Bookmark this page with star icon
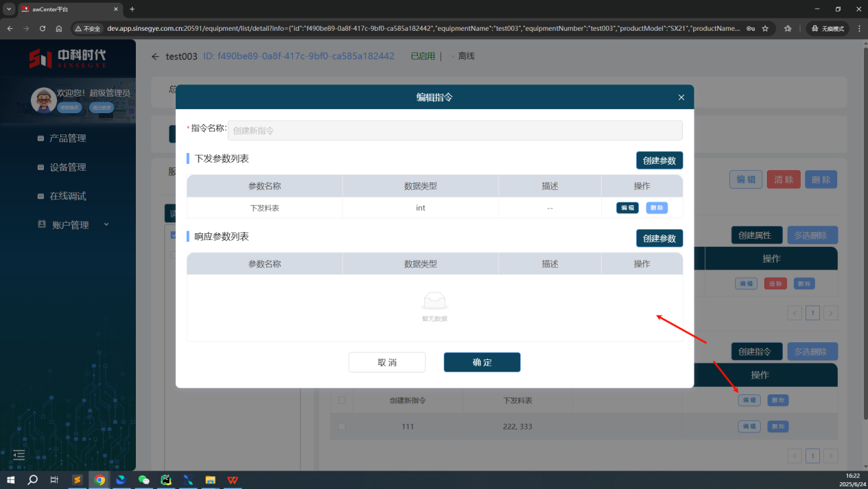This screenshot has height=489, width=868. tap(765, 29)
